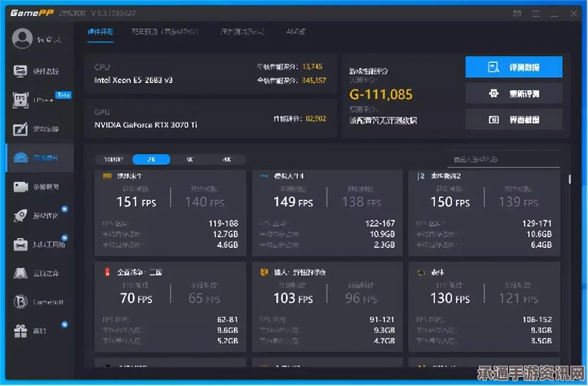Image resolution: width=588 pixels, height=386 pixels.
Task: Select the 1080P resolution option
Action: pos(114,160)
